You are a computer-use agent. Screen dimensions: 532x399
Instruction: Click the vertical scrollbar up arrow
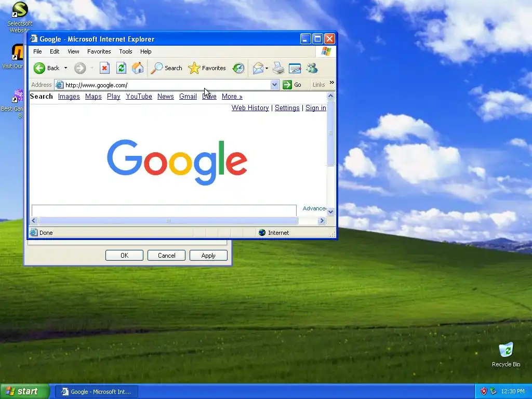[x=331, y=96]
